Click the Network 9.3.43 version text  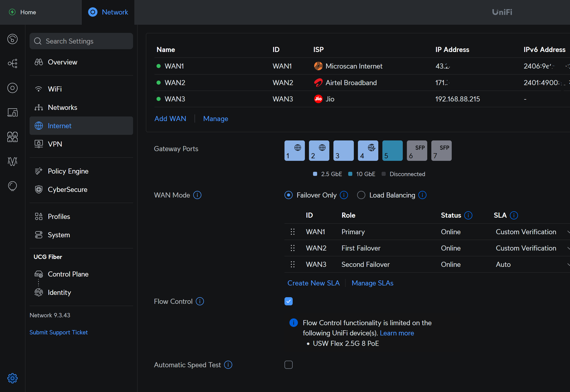(x=50, y=315)
